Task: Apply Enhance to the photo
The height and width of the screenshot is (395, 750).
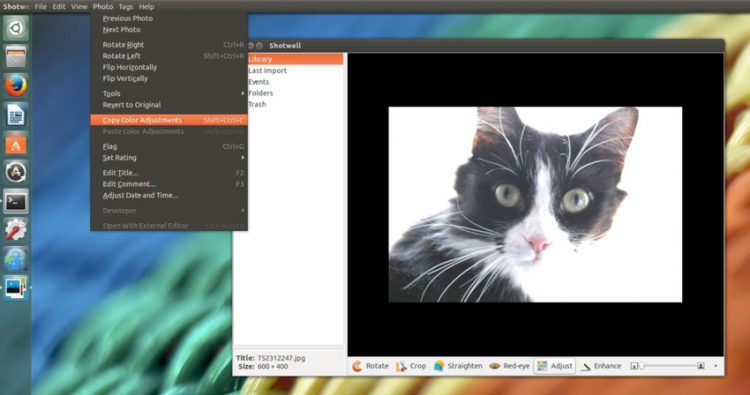Action: click(x=600, y=366)
